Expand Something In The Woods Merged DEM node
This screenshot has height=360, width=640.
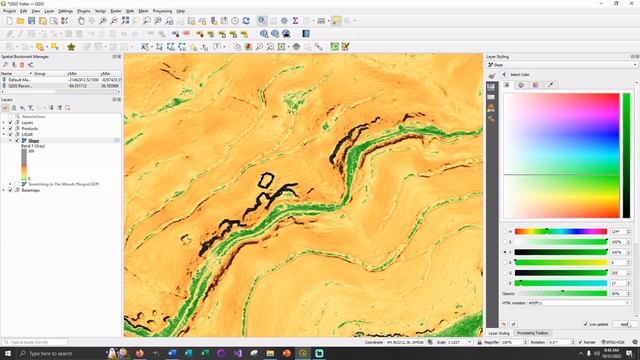(x=11, y=184)
